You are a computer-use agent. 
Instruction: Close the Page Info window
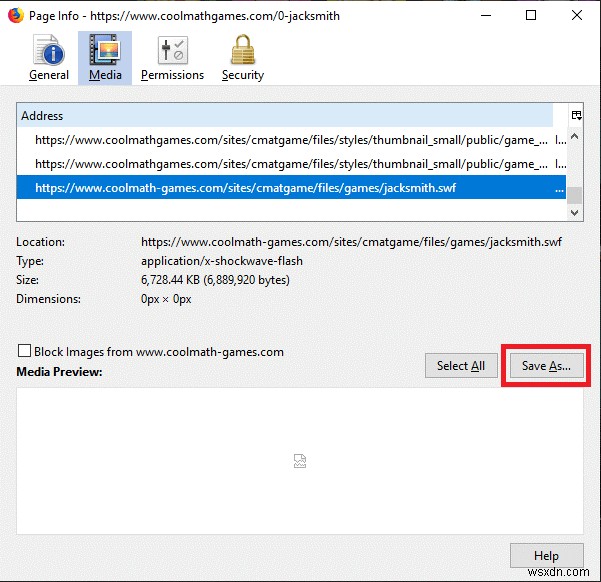click(576, 16)
